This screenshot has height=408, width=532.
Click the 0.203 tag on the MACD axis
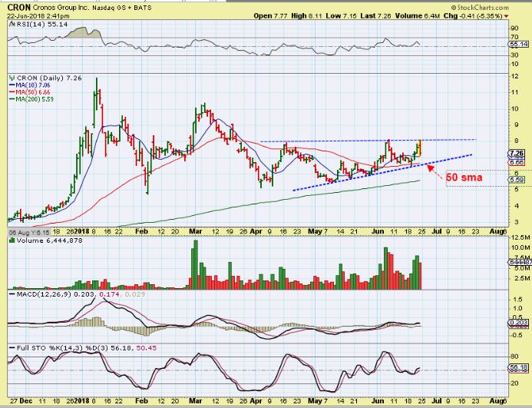pyautogui.click(x=519, y=323)
